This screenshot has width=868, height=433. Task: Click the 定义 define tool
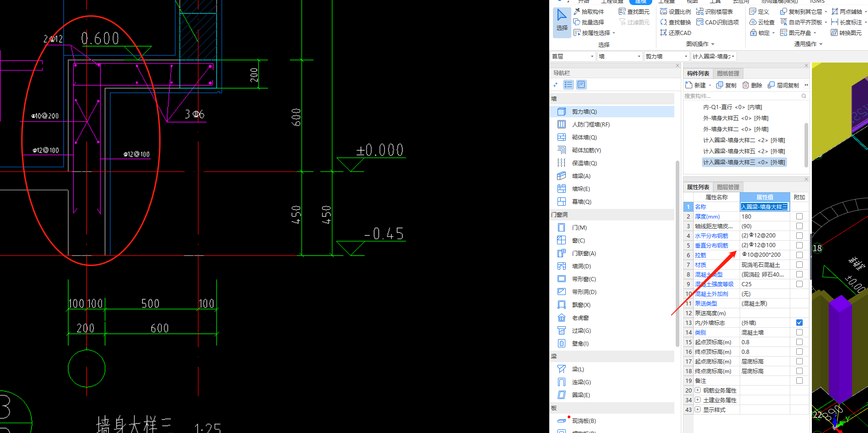pyautogui.click(x=759, y=12)
